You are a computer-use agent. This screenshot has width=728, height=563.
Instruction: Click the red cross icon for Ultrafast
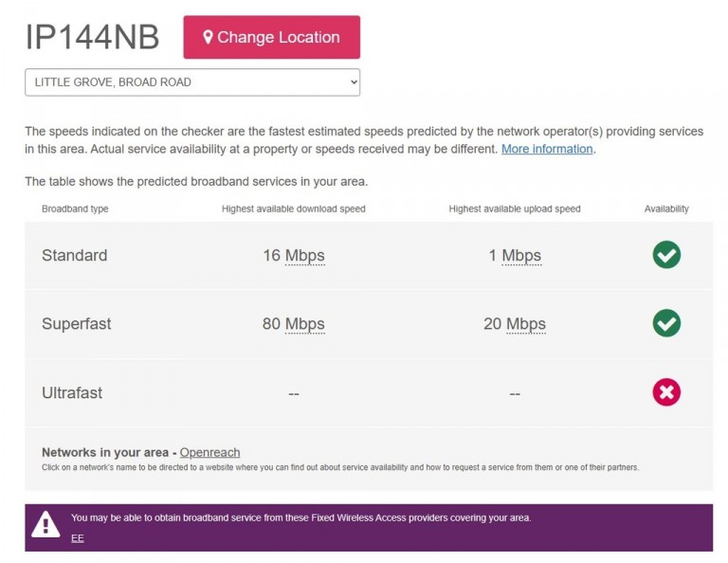point(666,392)
